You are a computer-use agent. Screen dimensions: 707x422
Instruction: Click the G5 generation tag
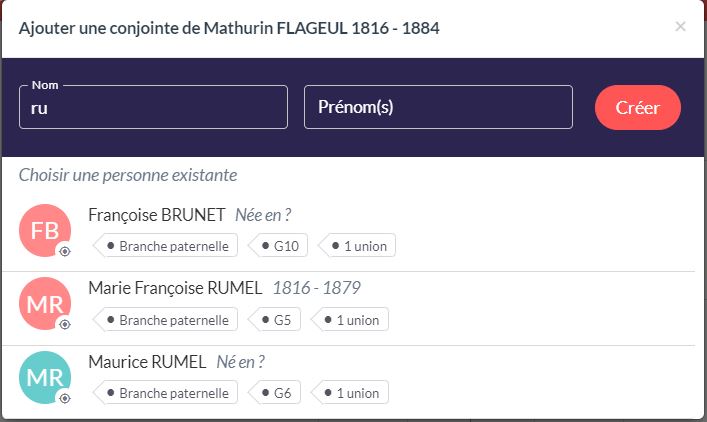(x=275, y=320)
